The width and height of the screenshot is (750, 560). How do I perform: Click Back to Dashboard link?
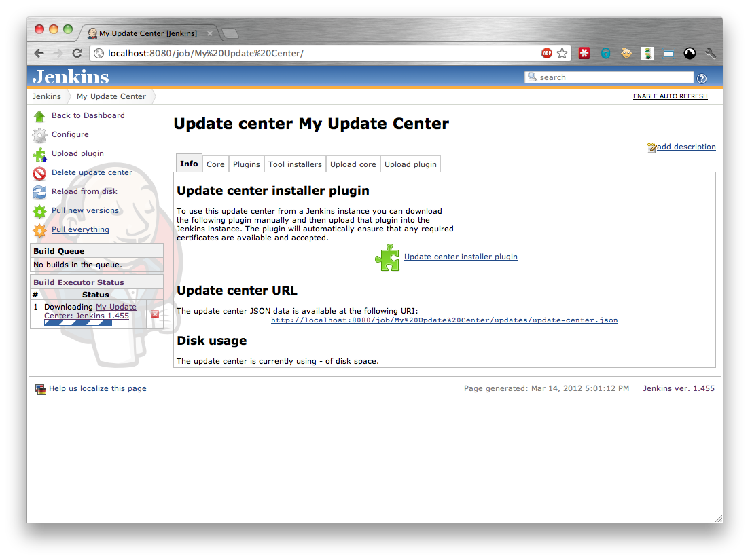click(x=88, y=115)
